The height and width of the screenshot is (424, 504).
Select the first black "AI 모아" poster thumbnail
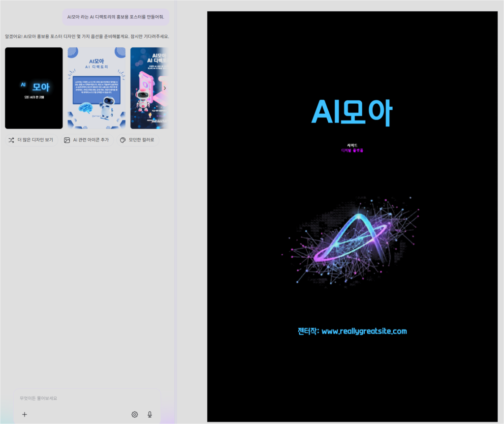point(33,88)
